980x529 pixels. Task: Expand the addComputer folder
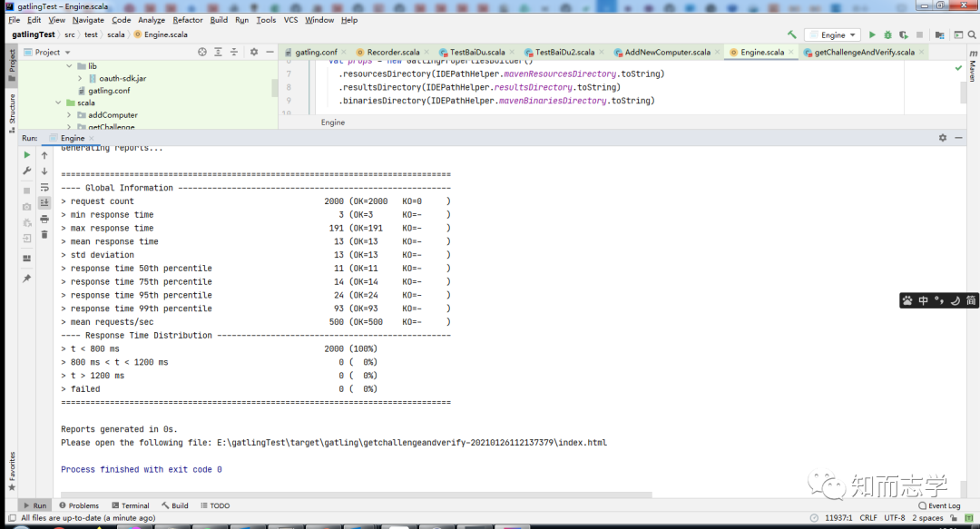69,115
